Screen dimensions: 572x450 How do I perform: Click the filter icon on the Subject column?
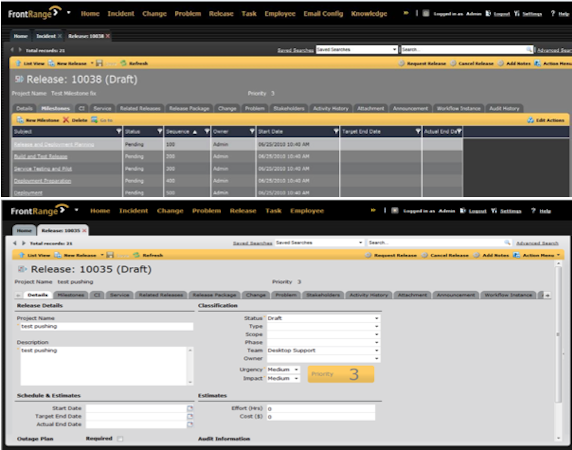119,131
